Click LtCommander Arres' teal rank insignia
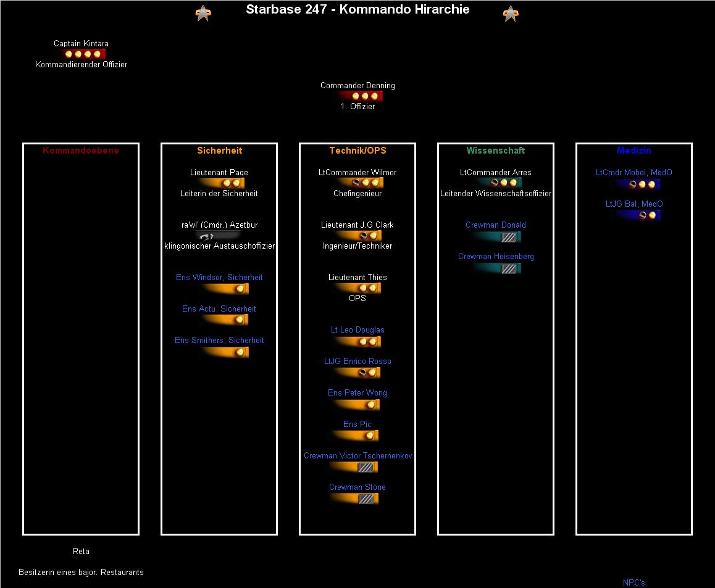 [x=499, y=183]
